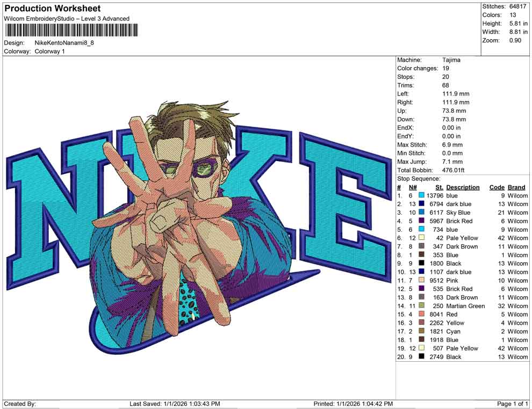532x409 pixels.
Task: Click the St. column header
Action: 439,187
